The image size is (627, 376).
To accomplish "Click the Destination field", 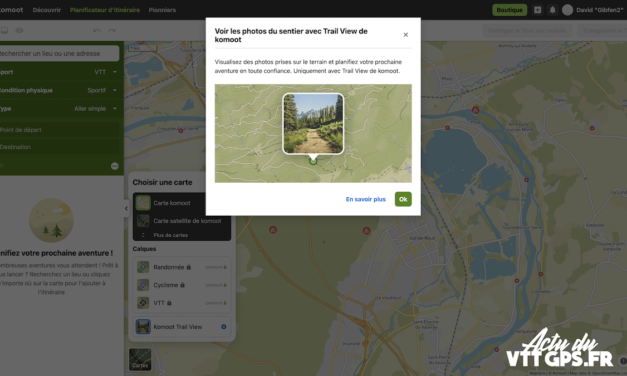I will point(59,147).
